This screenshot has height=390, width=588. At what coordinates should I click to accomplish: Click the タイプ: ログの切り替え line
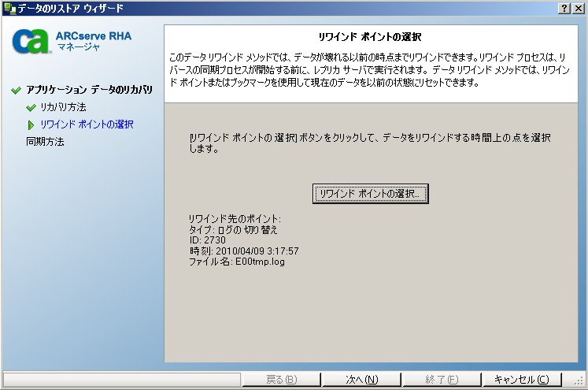233,229
